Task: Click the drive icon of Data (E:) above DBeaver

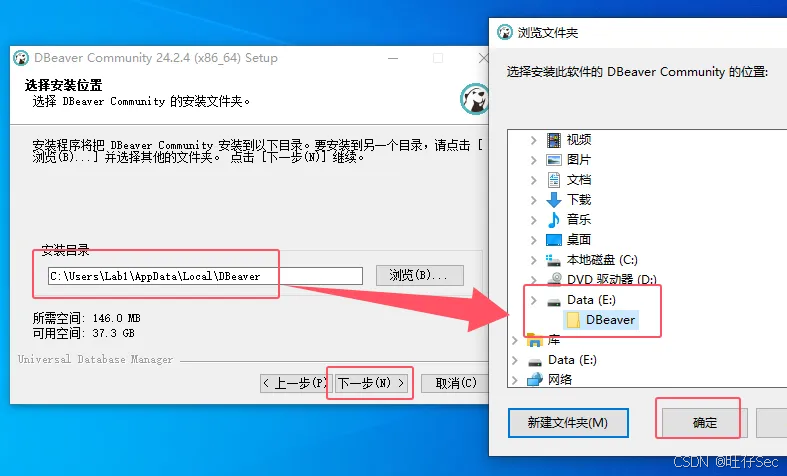Action: coord(554,301)
